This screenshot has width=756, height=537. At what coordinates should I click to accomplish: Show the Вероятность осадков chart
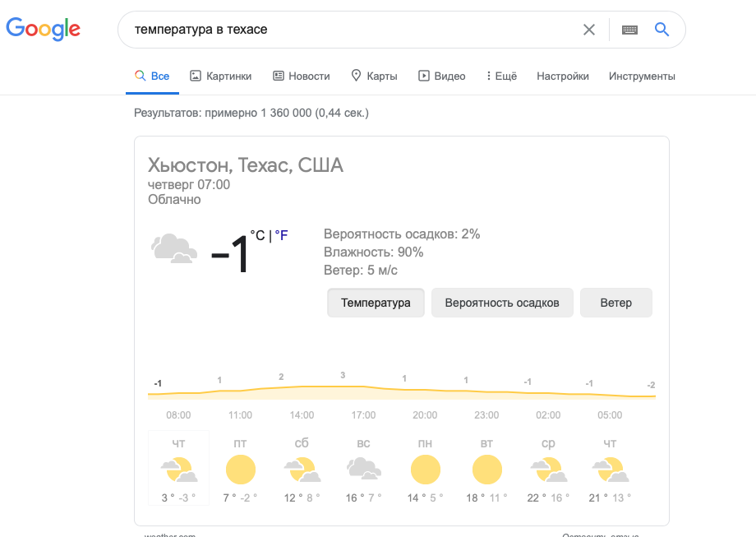point(502,303)
